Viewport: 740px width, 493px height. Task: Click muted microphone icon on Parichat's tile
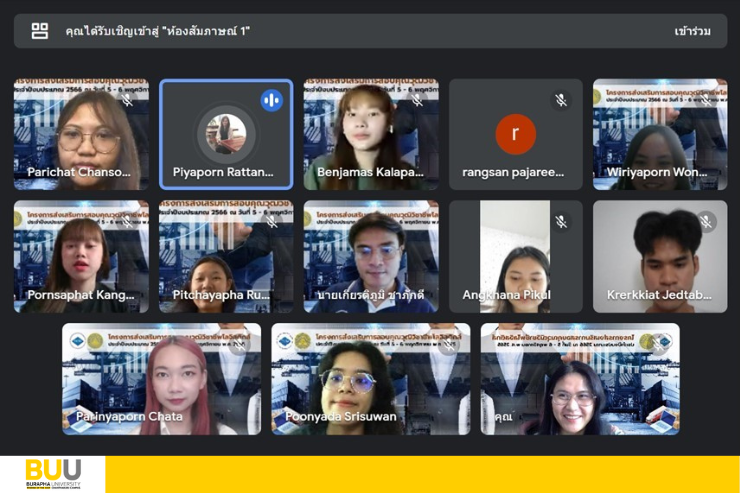(127, 100)
